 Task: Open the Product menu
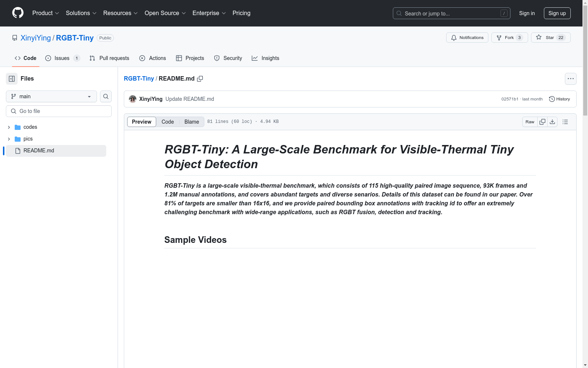click(46, 13)
